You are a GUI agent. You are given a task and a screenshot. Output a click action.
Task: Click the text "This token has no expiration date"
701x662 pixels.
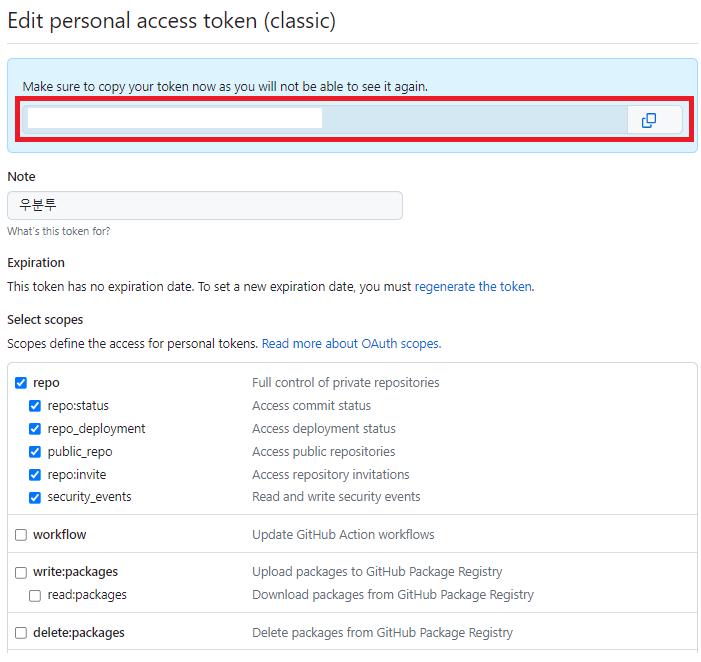[100, 287]
